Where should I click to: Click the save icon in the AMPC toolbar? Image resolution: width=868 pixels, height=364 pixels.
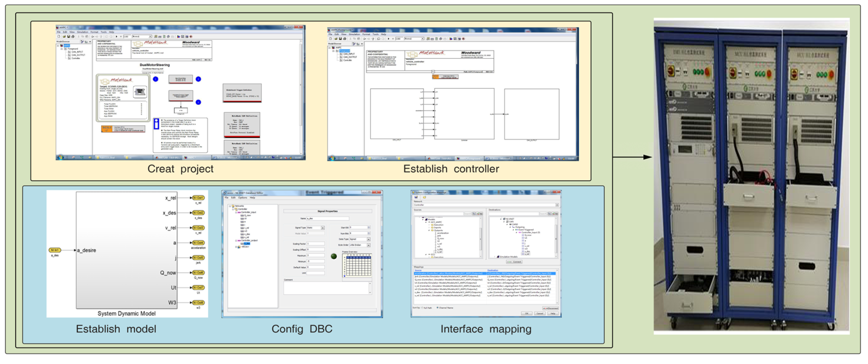tap(68, 36)
